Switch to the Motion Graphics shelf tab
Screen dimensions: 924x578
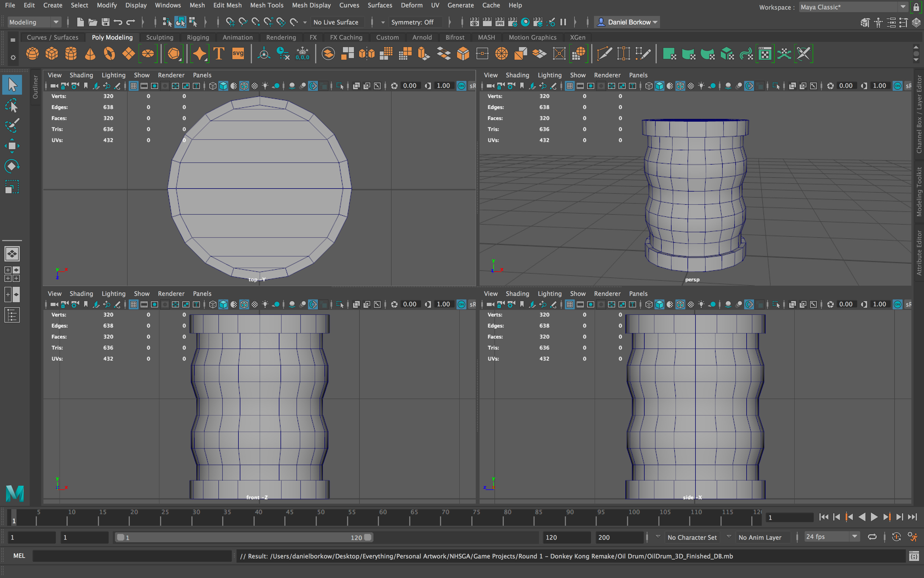point(532,37)
